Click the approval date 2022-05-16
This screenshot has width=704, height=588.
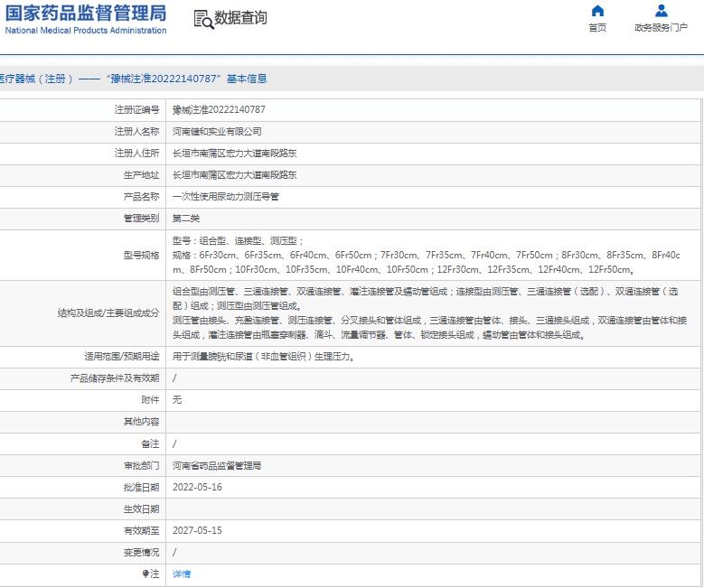click(197, 488)
